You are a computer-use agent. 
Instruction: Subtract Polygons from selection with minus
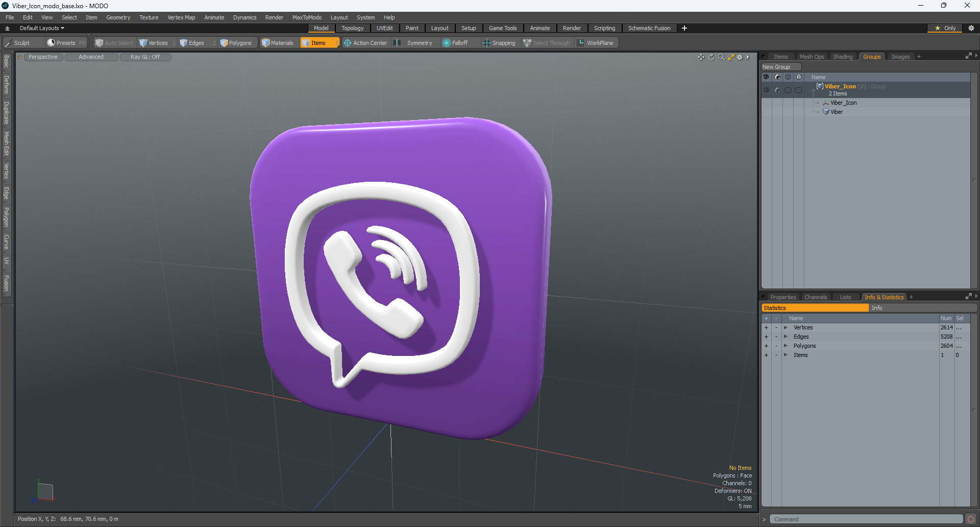tap(776, 346)
